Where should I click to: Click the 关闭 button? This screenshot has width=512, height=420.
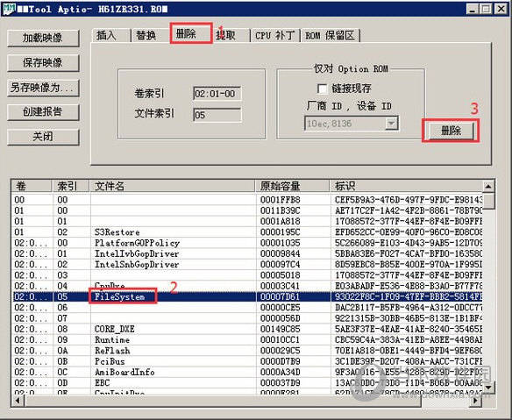tap(43, 137)
